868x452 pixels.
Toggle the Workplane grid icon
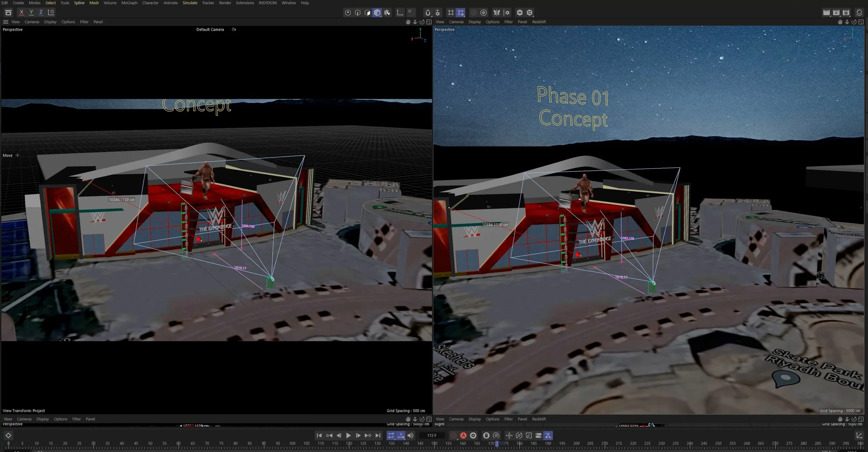(x=451, y=12)
